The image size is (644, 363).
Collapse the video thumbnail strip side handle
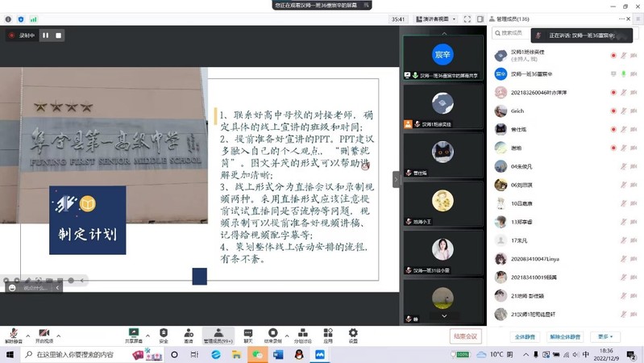point(396,180)
